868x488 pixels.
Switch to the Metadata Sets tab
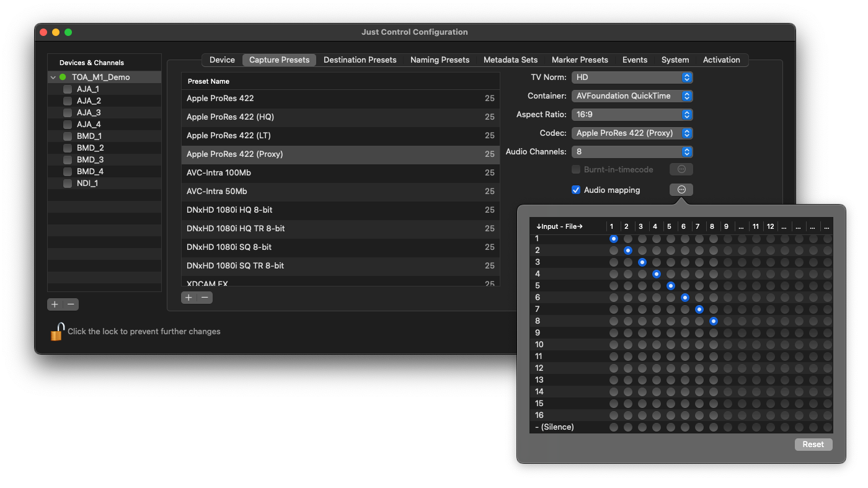point(510,60)
